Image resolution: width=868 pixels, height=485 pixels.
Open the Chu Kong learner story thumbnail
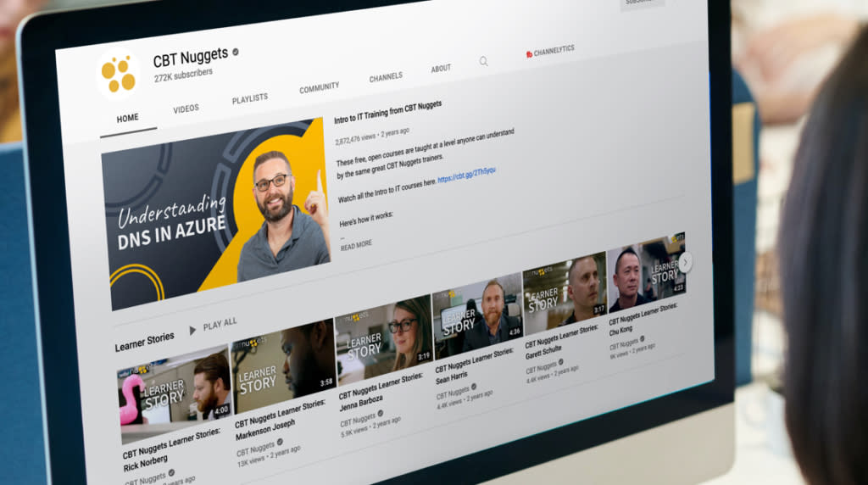647,272
